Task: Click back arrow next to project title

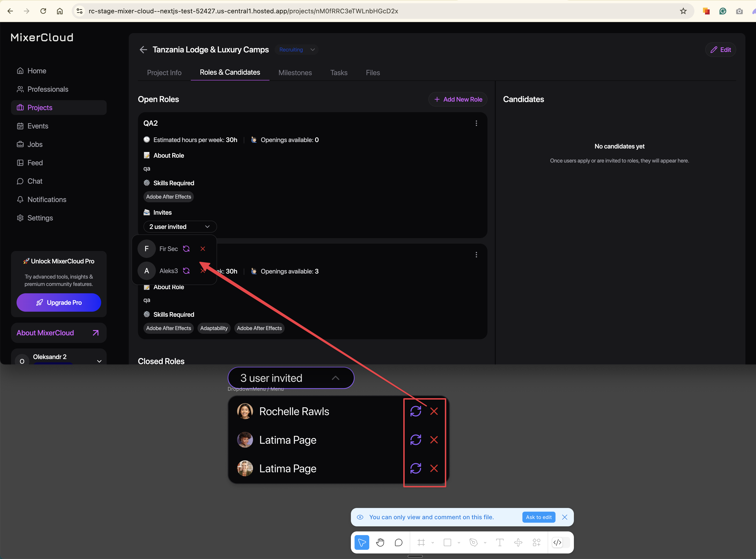Action: coord(143,50)
